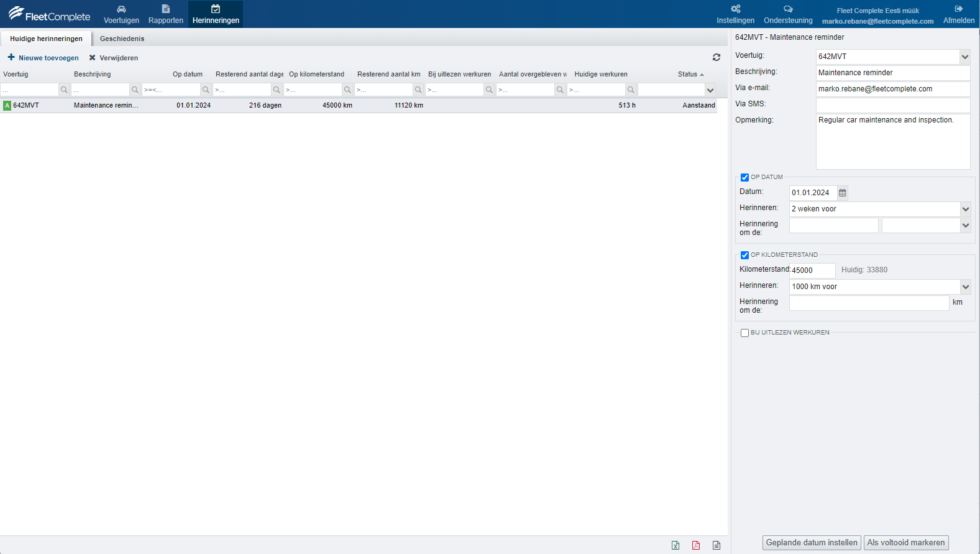Select the Huidige herinneringen tab
This screenshot has height=554, width=980.
(44, 38)
